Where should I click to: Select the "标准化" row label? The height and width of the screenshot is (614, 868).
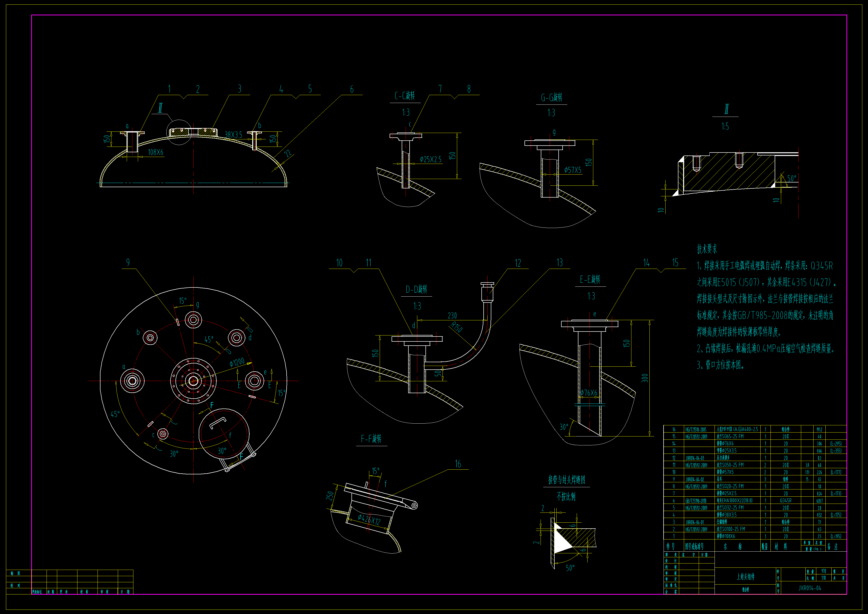671,585
